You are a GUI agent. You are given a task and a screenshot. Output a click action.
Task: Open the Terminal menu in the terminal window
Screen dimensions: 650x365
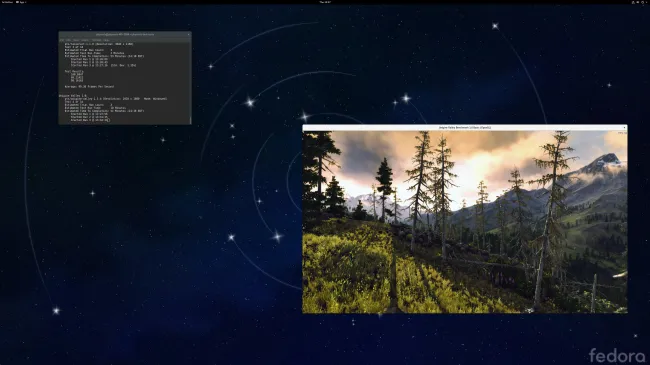click(x=97, y=40)
